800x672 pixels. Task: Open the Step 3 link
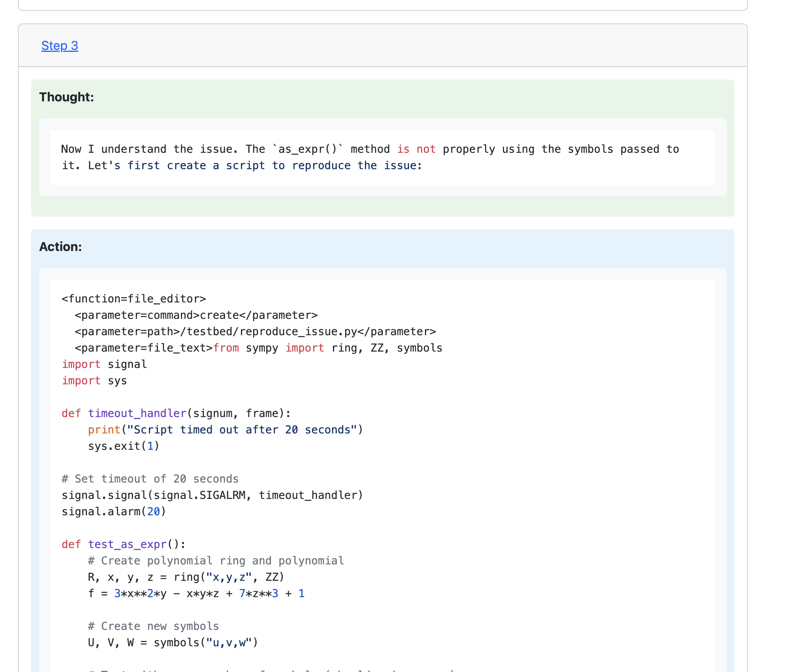tap(60, 46)
